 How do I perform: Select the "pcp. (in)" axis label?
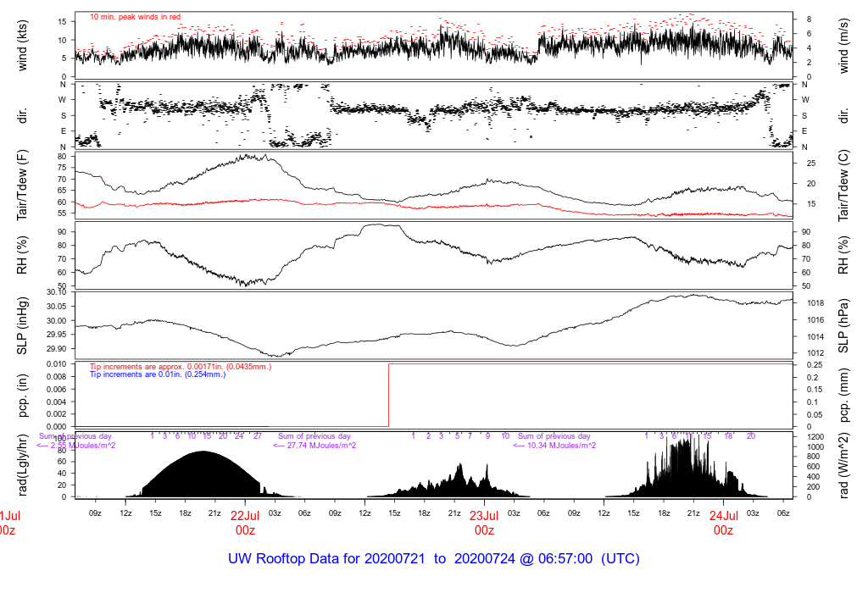tap(22, 396)
